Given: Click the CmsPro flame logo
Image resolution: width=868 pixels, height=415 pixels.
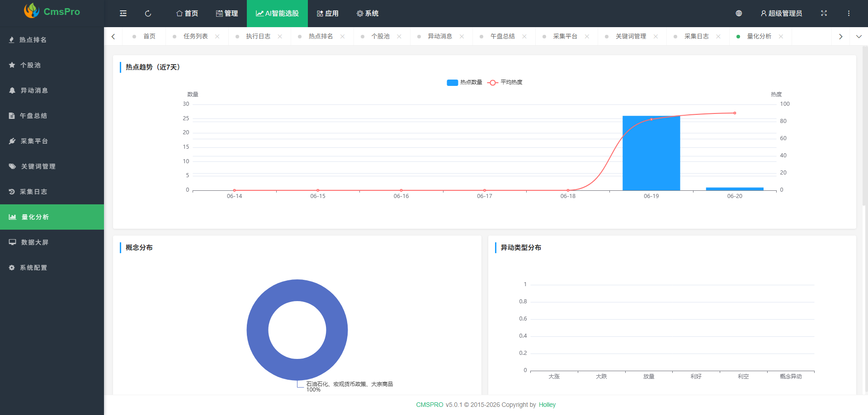Looking at the screenshot, I should (31, 11).
